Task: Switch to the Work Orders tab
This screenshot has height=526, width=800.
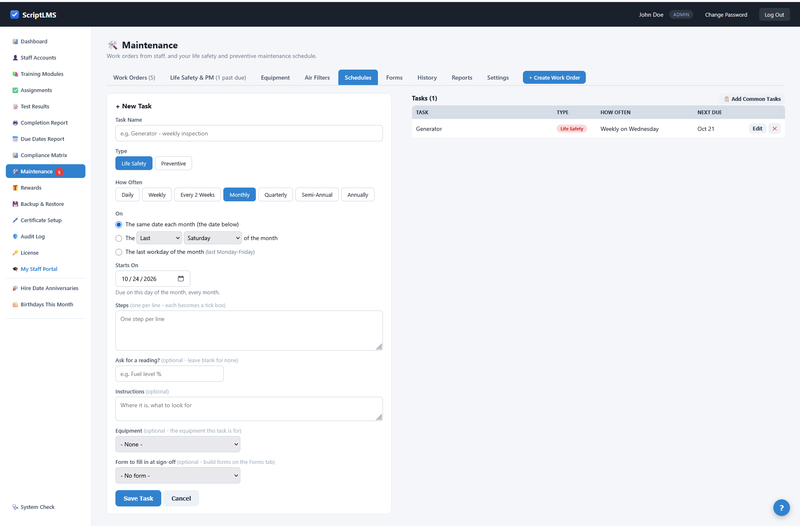Action: pos(134,78)
